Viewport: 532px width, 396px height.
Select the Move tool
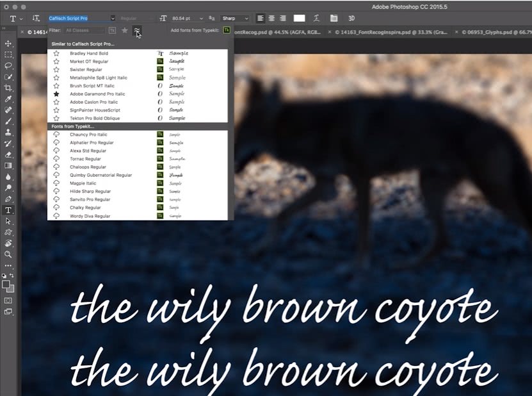tap(8, 44)
